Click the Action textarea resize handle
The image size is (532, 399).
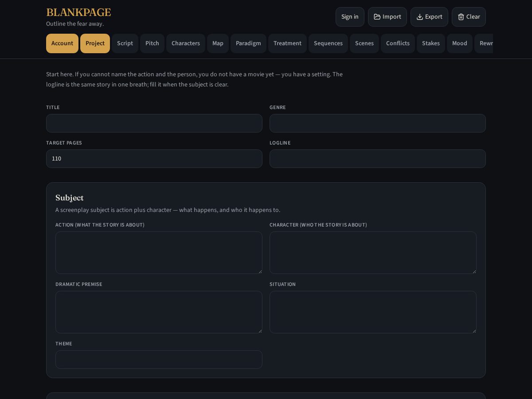point(260,271)
